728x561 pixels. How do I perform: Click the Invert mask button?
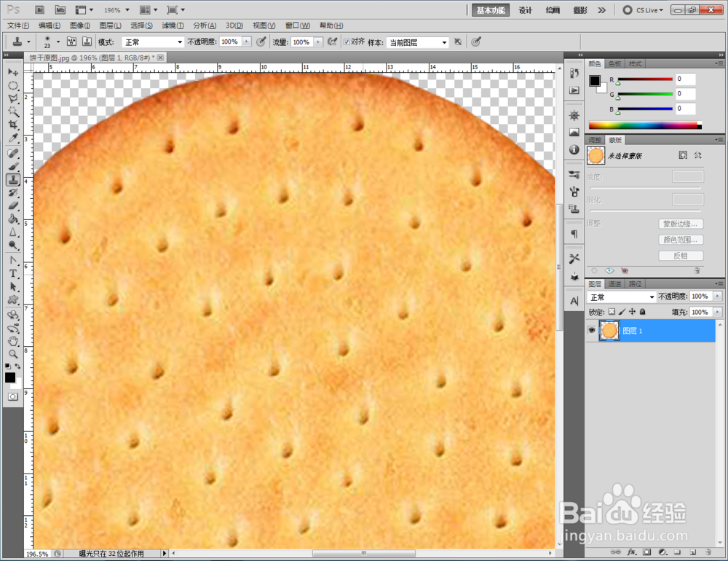(681, 256)
